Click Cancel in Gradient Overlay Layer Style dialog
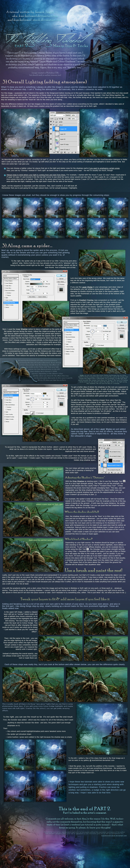 click(61, 279)
